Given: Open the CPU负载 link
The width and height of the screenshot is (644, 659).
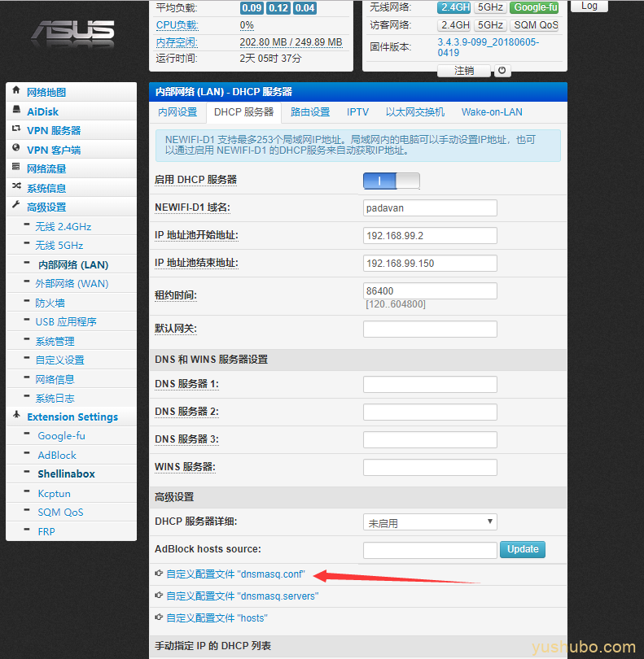Looking at the screenshot, I should tap(177, 25).
